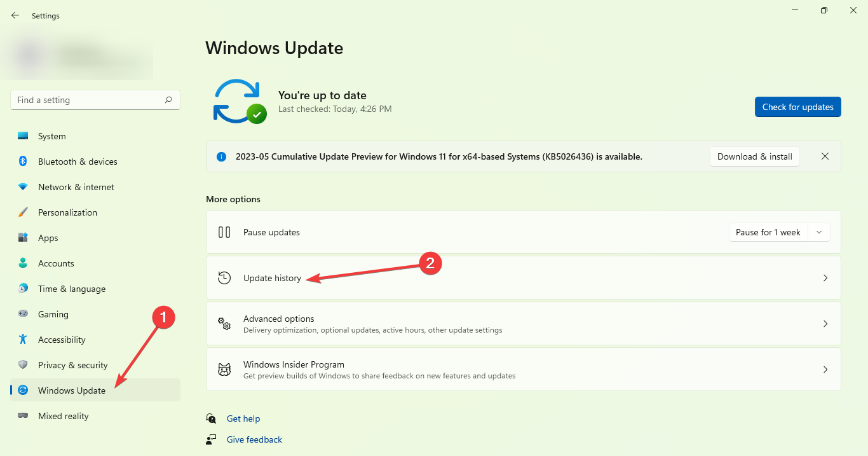Select Privacy & security in the sidebar

coord(72,365)
